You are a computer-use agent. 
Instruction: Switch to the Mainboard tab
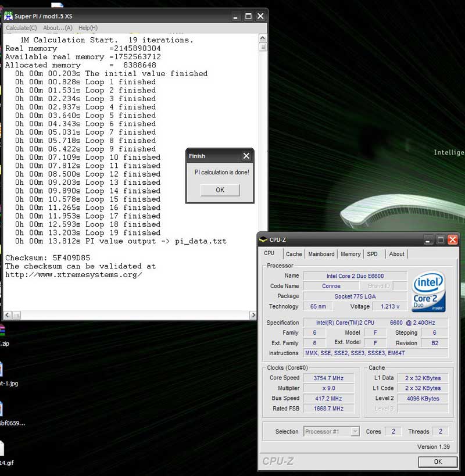(x=321, y=254)
